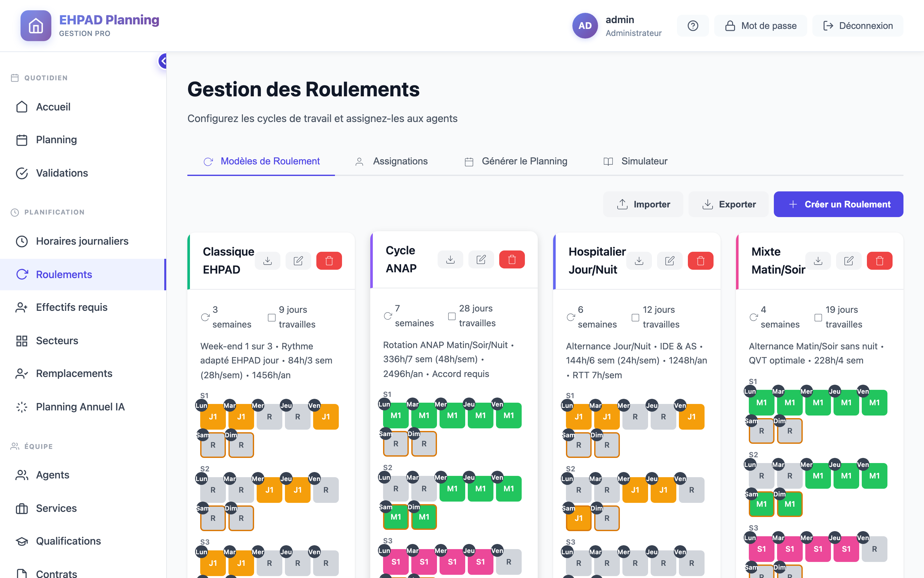Click Alternance Jour/Nuit description text
This screenshot has height=578, width=924.
coord(637,361)
